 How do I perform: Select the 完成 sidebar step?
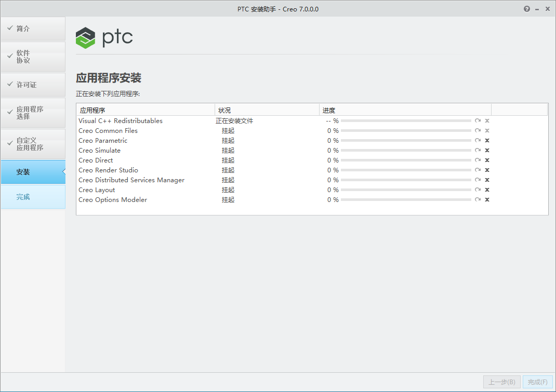[x=33, y=197]
